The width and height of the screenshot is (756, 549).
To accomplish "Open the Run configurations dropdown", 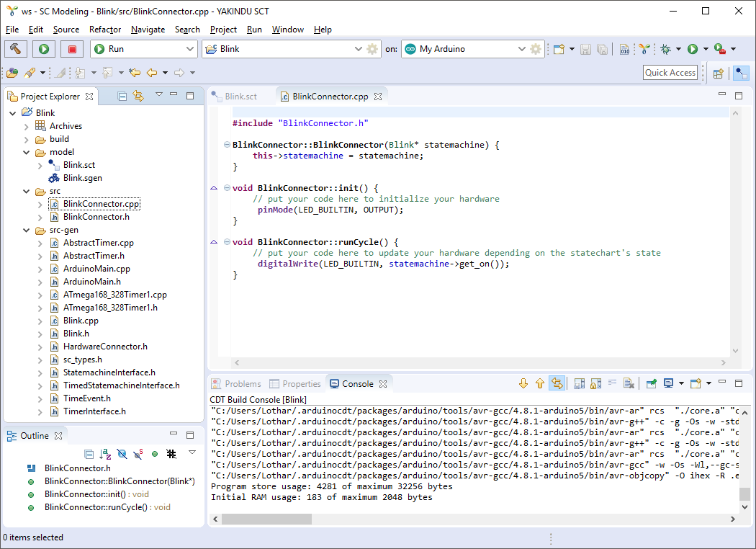I will coord(190,48).
